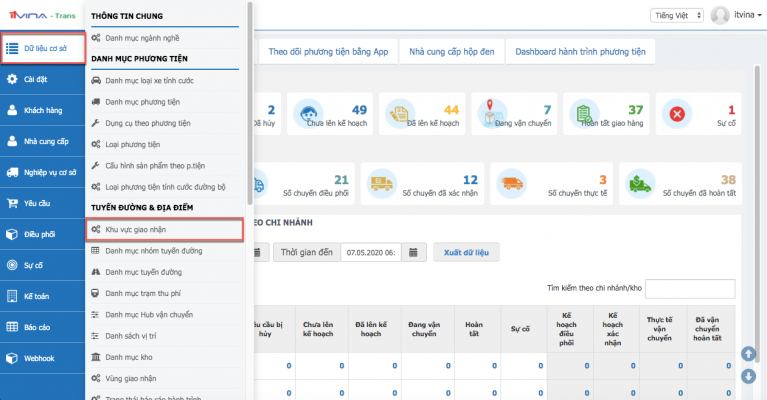Open the Nhà cung cấp sidebar section

pyautogui.click(x=40, y=141)
